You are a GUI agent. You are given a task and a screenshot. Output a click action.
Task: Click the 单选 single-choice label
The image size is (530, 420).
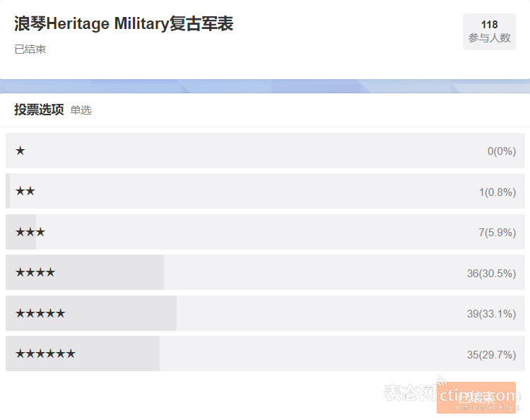pyautogui.click(x=81, y=110)
